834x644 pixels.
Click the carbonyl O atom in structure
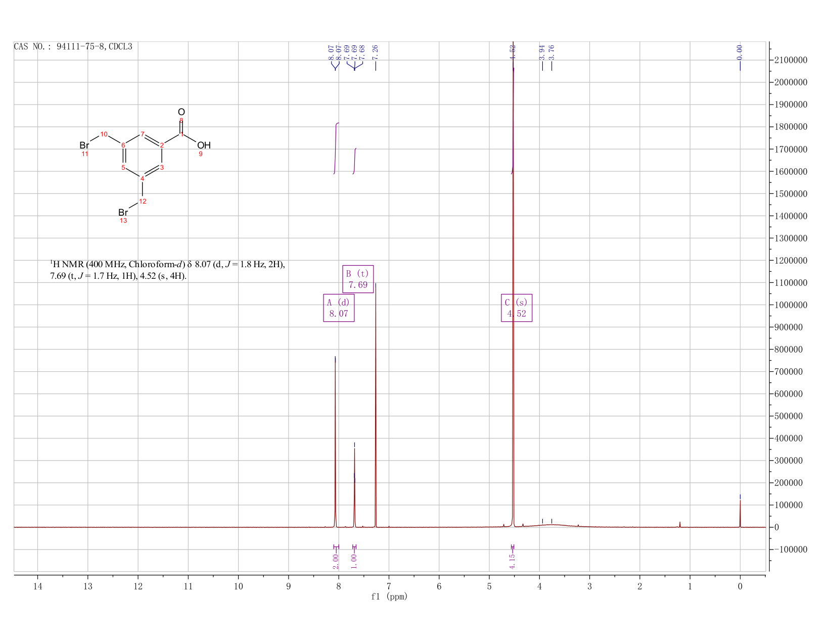pyautogui.click(x=181, y=112)
